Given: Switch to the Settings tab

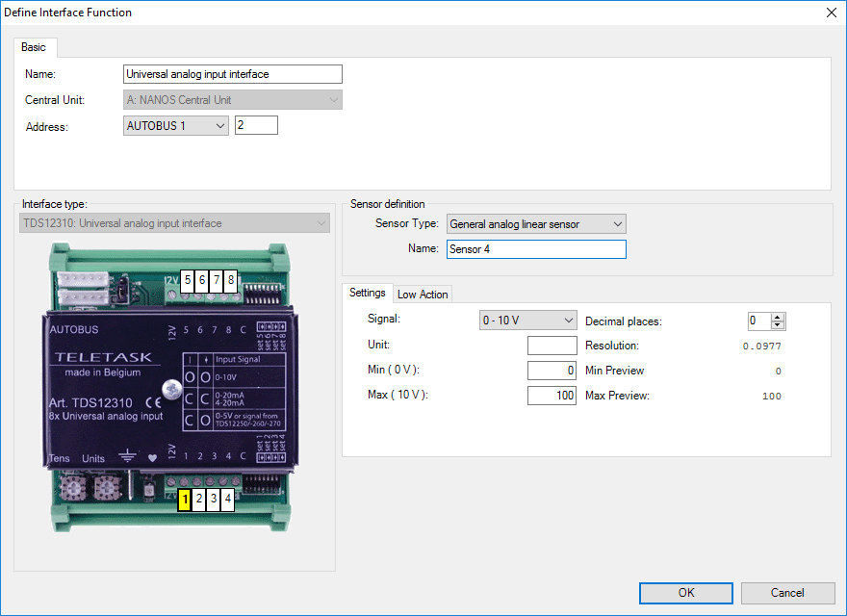Looking at the screenshot, I should (x=368, y=293).
